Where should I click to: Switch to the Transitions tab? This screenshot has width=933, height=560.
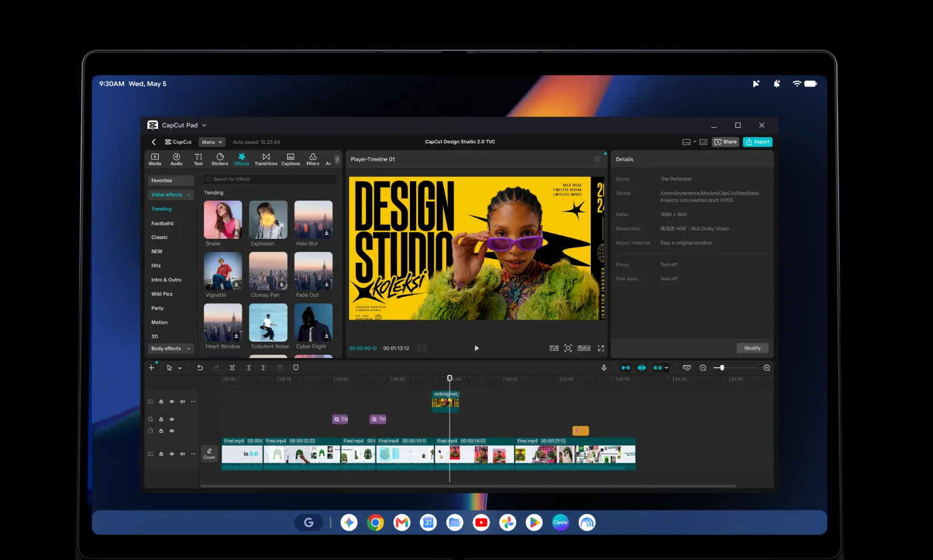(266, 159)
